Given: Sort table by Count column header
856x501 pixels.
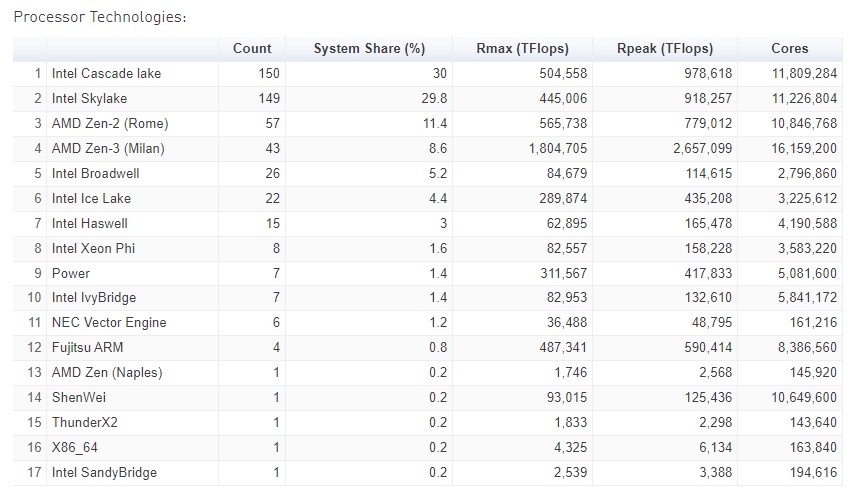Looking at the screenshot, I should (252, 49).
